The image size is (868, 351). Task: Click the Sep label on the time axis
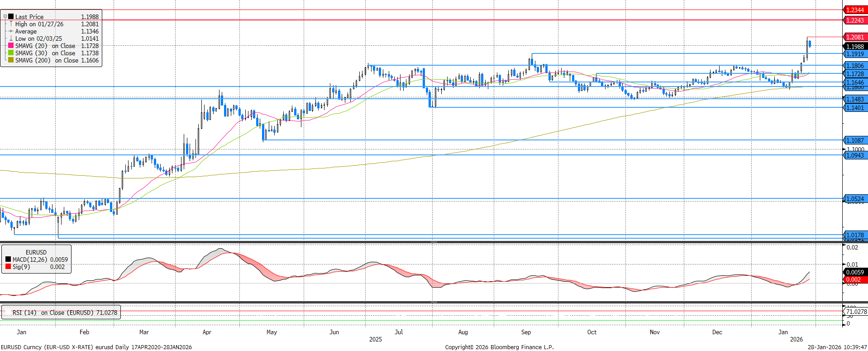526,332
